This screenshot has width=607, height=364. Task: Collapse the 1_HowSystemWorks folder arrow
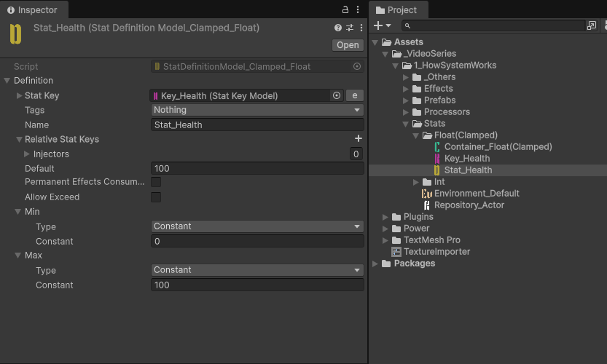pyautogui.click(x=395, y=66)
